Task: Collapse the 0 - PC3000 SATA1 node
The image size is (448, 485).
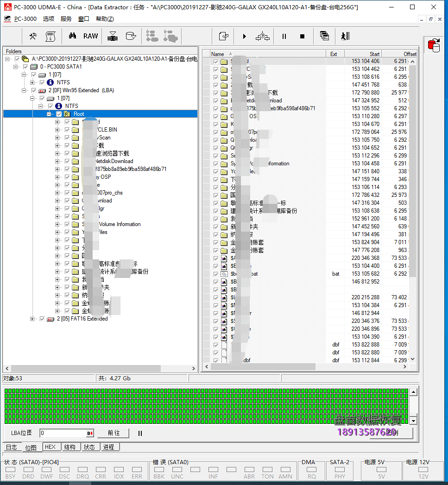Action: coord(15,67)
